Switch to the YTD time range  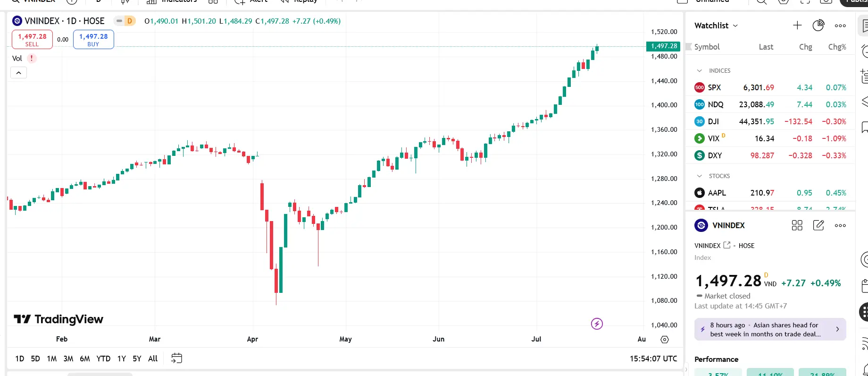tap(103, 359)
